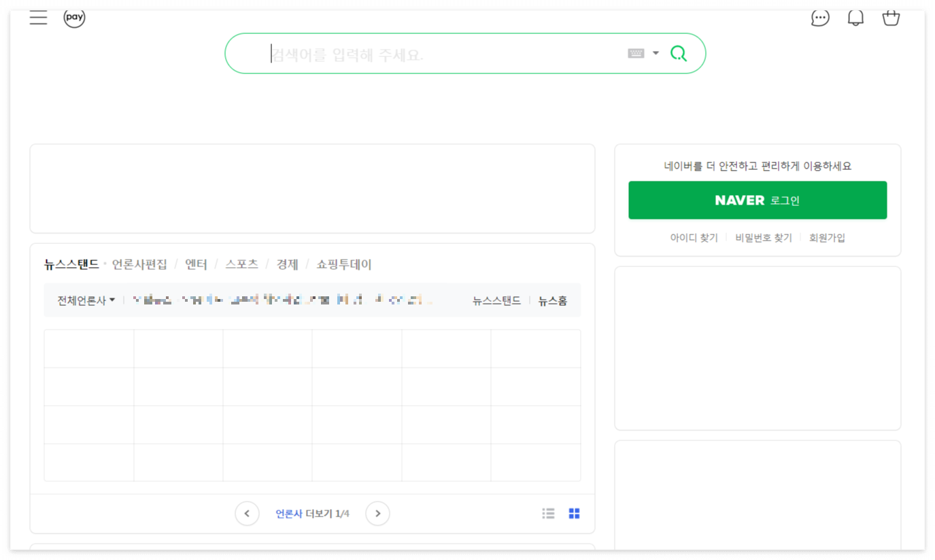Open the 뉴스홈 link
Viewport: 935px width, 560px height.
click(553, 300)
